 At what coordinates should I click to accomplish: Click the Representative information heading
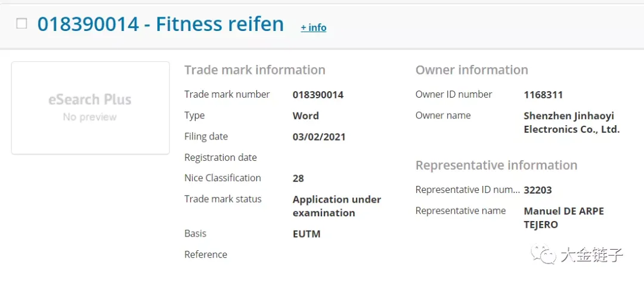click(496, 165)
